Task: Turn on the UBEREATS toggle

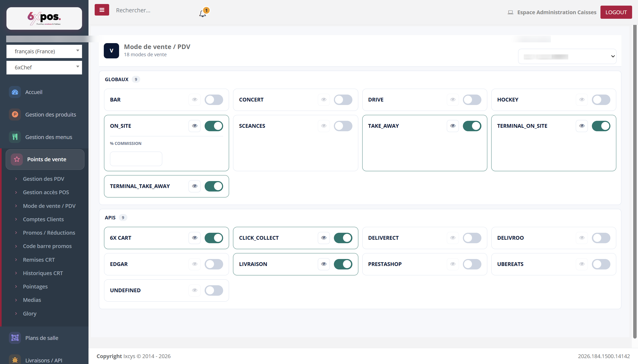Action: [x=601, y=264]
